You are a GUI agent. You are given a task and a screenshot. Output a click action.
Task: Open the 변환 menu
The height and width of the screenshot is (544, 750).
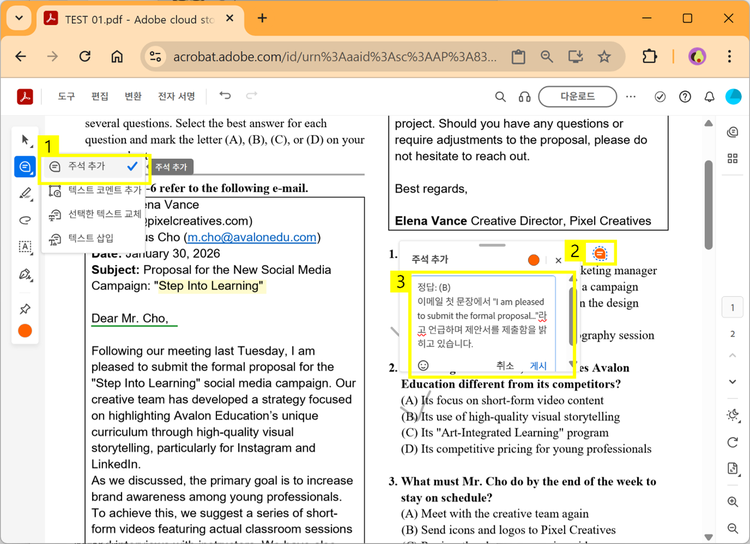pyautogui.click(x=133, y=96)
